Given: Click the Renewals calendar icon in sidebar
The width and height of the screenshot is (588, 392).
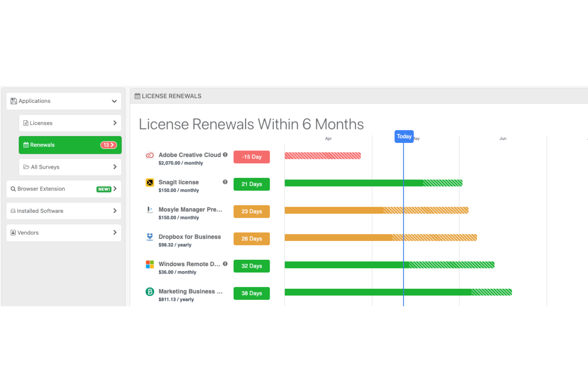Looking at the screenshot, I should click(26, 145).
